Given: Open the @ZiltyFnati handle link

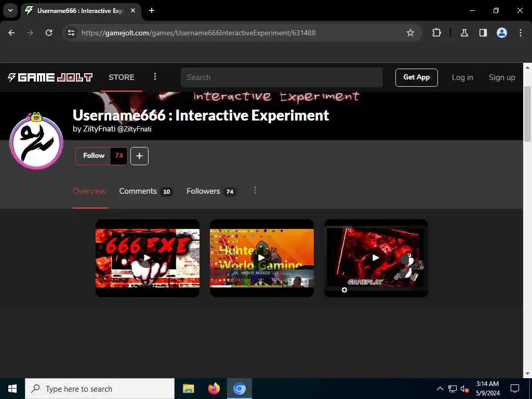Looking at the screenshot, I should click(135, 129).
